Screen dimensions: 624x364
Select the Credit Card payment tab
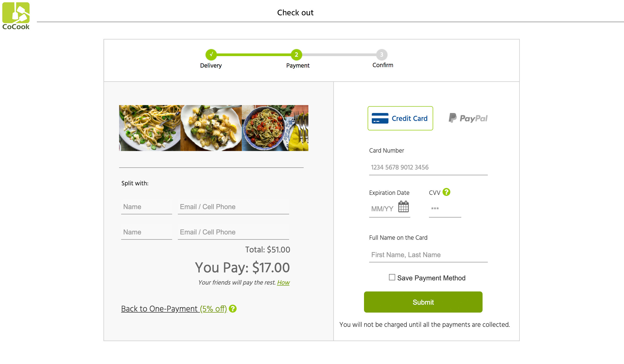[x=400, y=118]
